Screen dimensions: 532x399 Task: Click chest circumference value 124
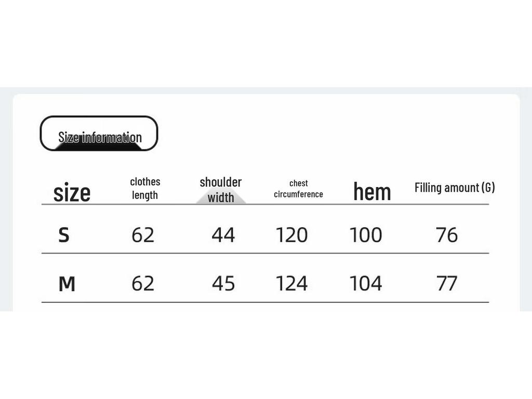[x=291, y=284]
